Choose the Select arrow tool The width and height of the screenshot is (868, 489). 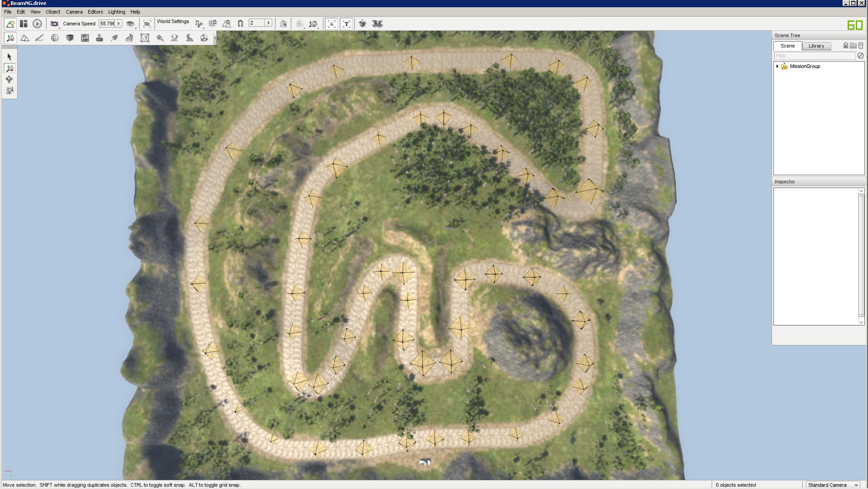point(10,57)
